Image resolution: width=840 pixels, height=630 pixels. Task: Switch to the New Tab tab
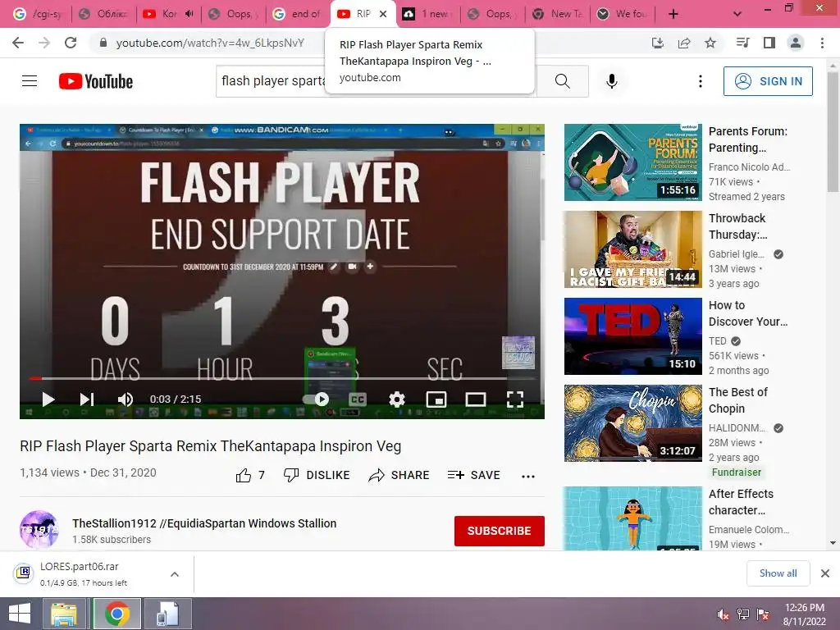[x=557, y=14]
